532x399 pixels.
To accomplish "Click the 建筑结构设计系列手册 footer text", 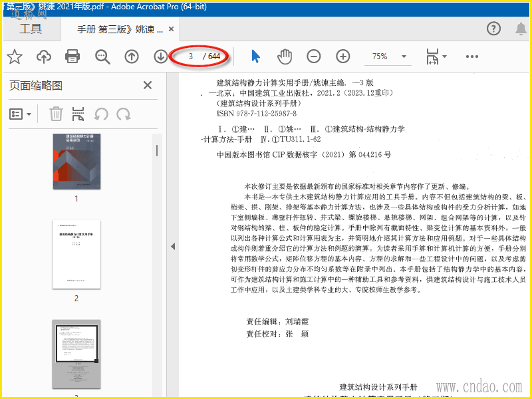I will point(378,387).
